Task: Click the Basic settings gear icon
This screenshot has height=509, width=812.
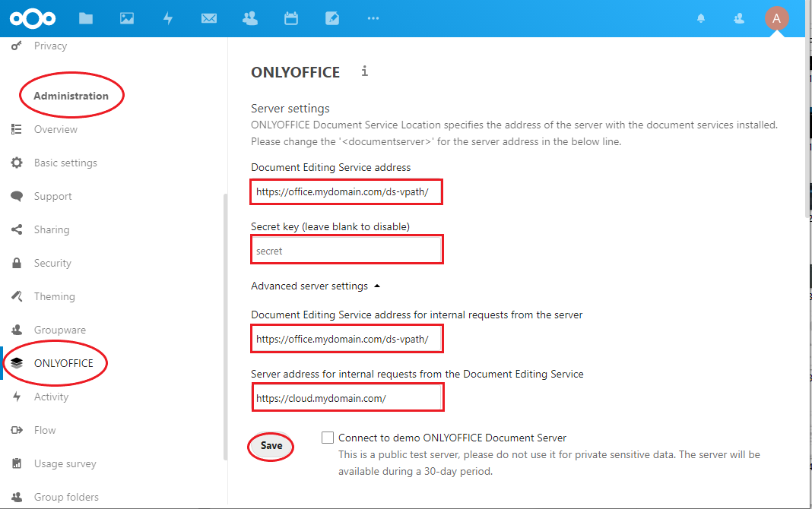Action: click(17, 163)
